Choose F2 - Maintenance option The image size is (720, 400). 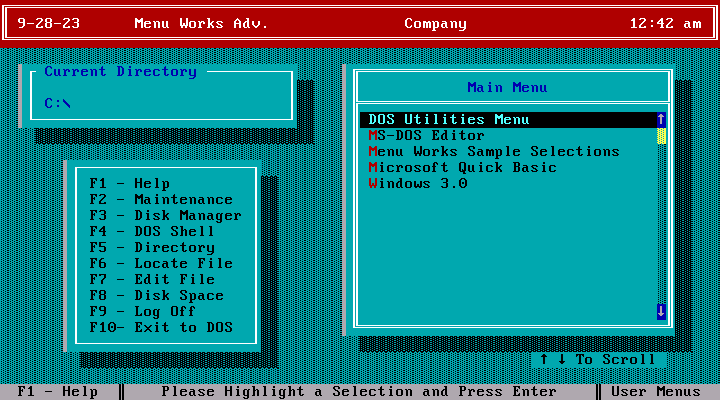pyautogui.click(x=161, y=200)
